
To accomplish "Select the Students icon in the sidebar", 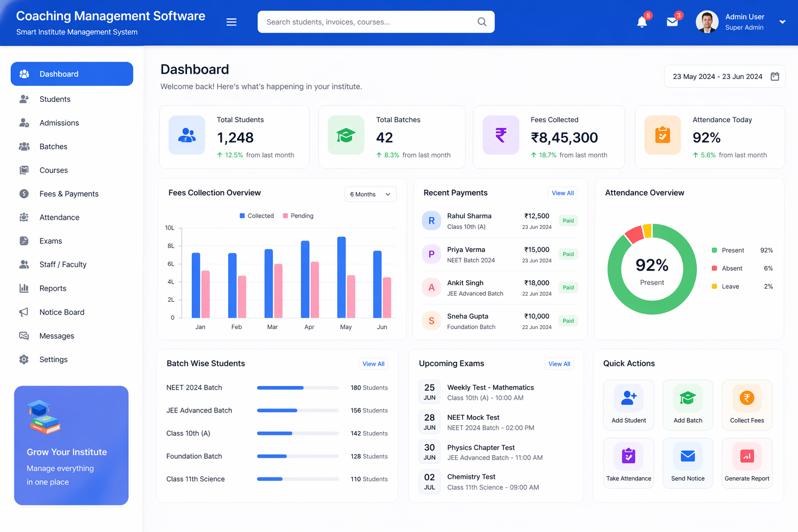I will pyautogui.click(x=24, y=99).
